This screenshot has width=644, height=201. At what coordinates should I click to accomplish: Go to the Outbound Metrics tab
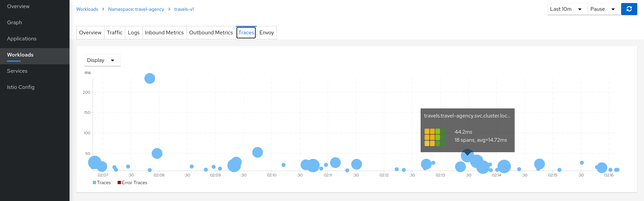pos(211,33)
